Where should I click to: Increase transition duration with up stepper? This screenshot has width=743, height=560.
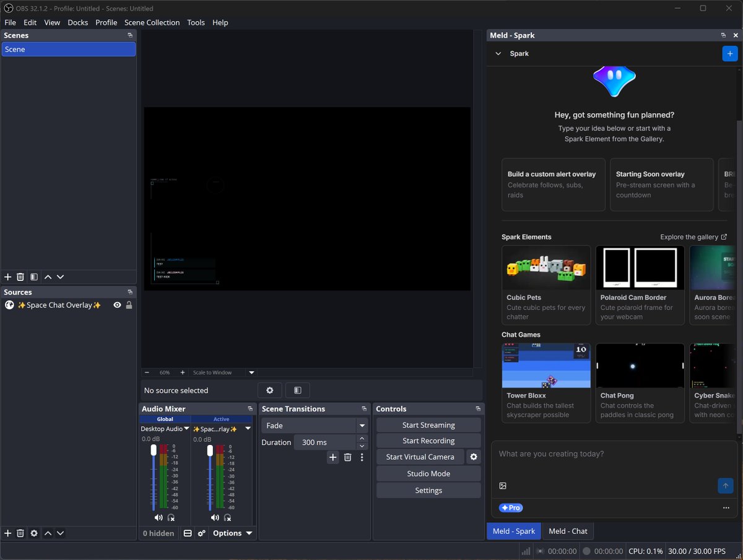tap(363, 439)
